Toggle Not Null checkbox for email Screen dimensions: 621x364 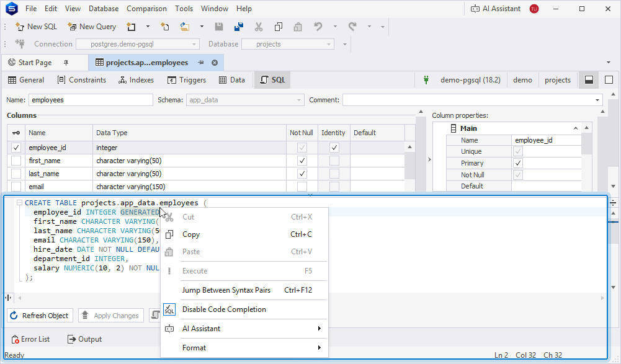tap(302, 187)
